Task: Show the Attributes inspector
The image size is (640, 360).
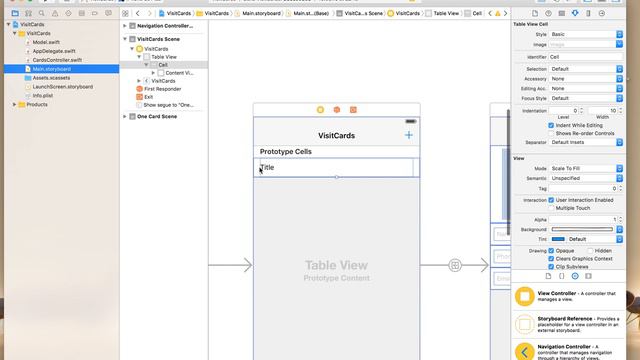Action: tap(575, 13)
